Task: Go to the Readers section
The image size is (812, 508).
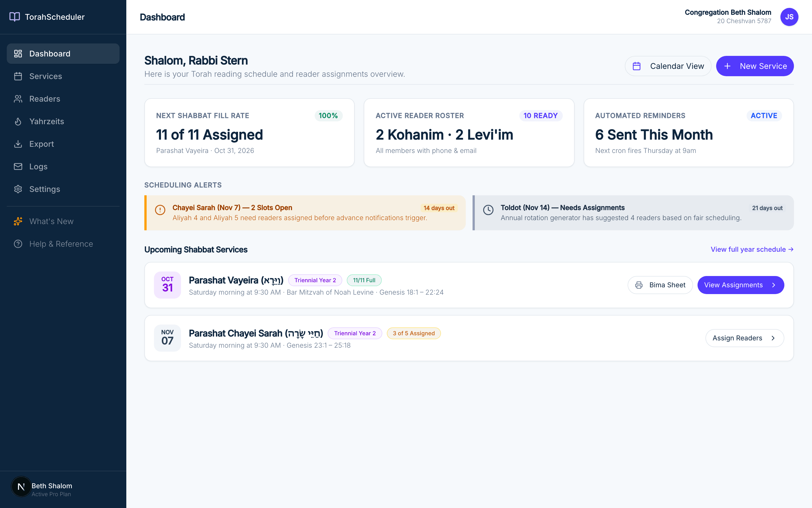Action: click(x=63, y=99)
